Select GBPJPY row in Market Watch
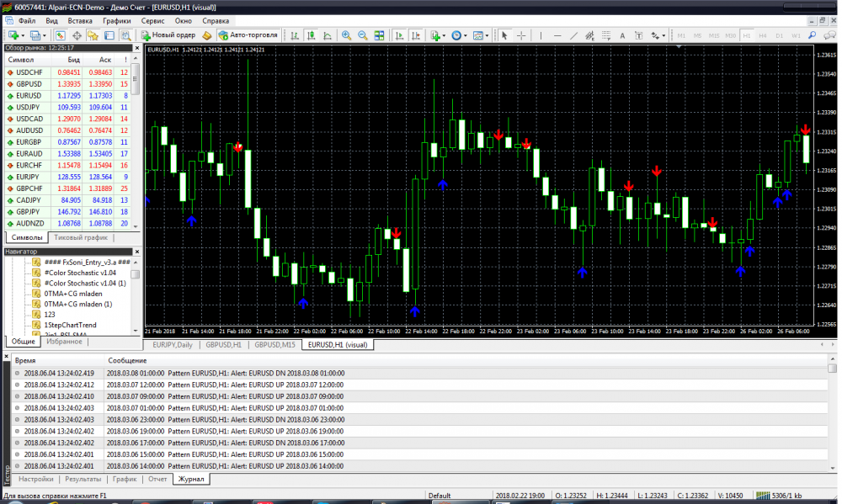The width and height of the screenshot is (842, 504). click(x=67, y=212)
